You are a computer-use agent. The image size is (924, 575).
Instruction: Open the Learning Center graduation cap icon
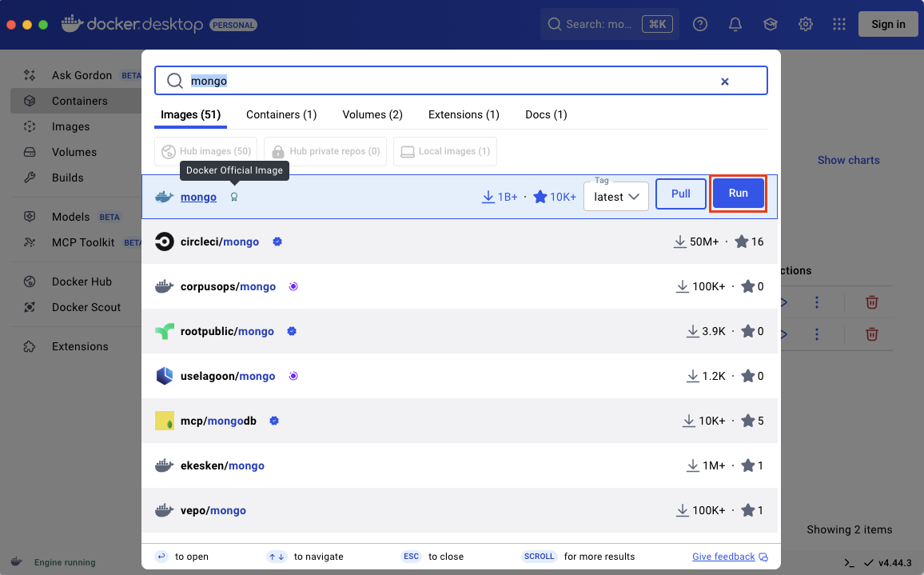coord(771,24)
